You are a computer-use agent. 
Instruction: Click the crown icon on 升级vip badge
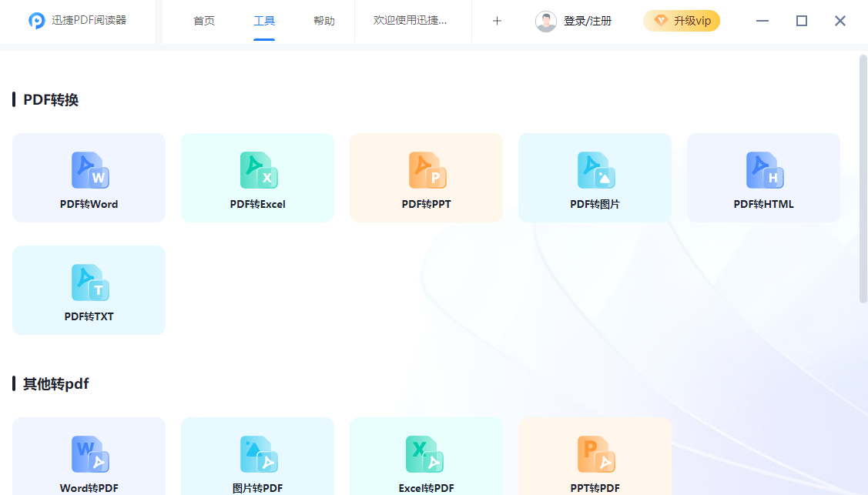coord(660,21)
